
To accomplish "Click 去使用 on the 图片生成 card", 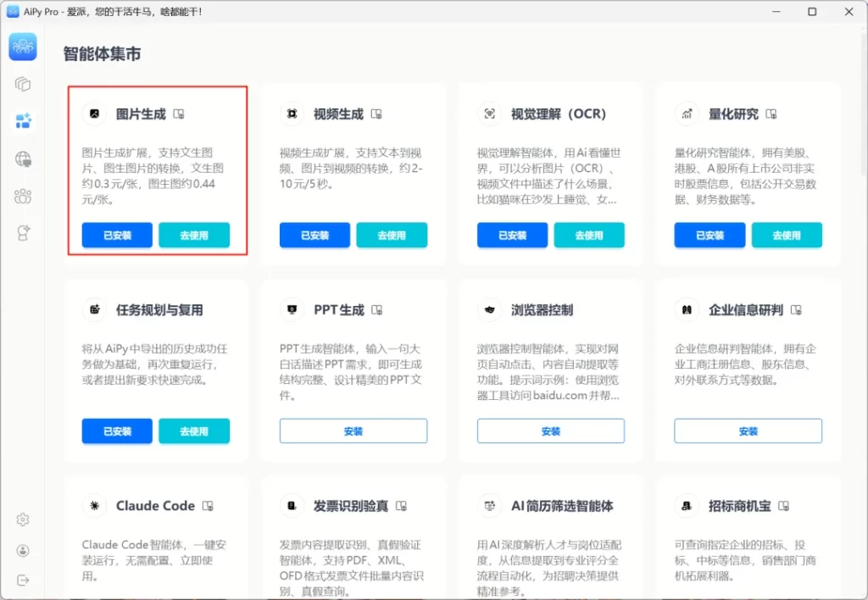I will click(194, 236).
